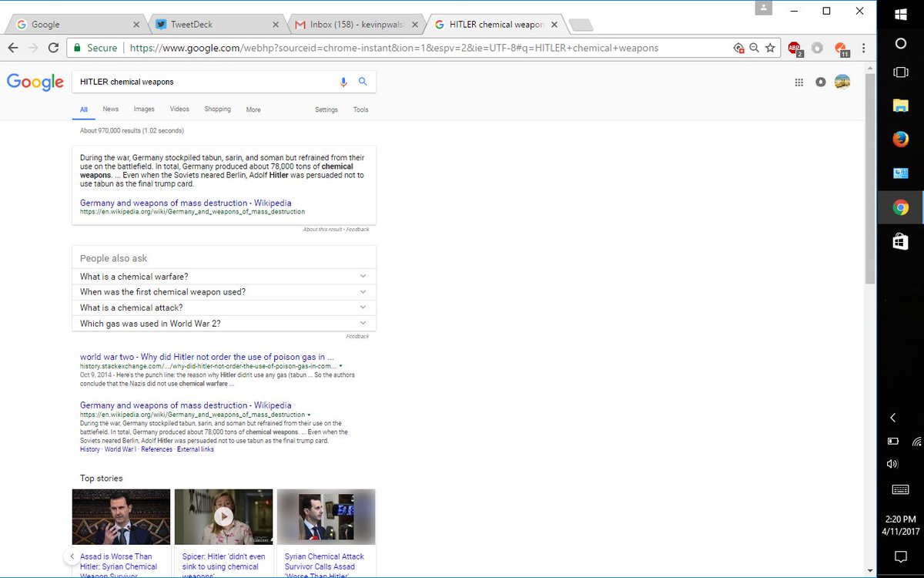The width and height of the screenshot is (924, 578).
Task: Go back with the browser back arrow
Action: tap(13, 48)
